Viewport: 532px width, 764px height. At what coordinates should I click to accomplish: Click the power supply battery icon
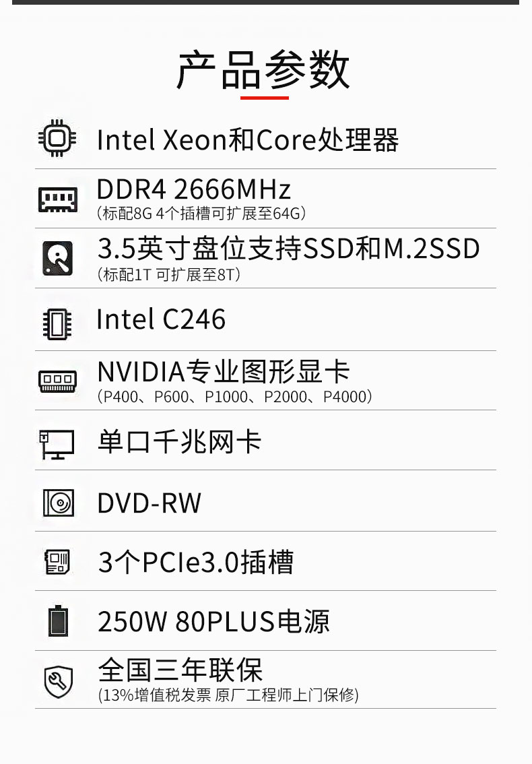(58, 620)
